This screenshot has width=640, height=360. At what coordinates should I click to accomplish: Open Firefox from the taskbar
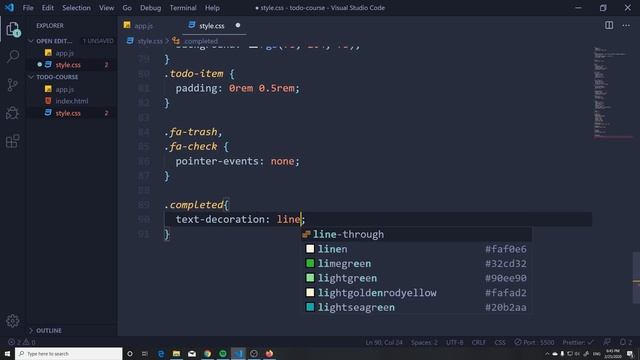269,353
